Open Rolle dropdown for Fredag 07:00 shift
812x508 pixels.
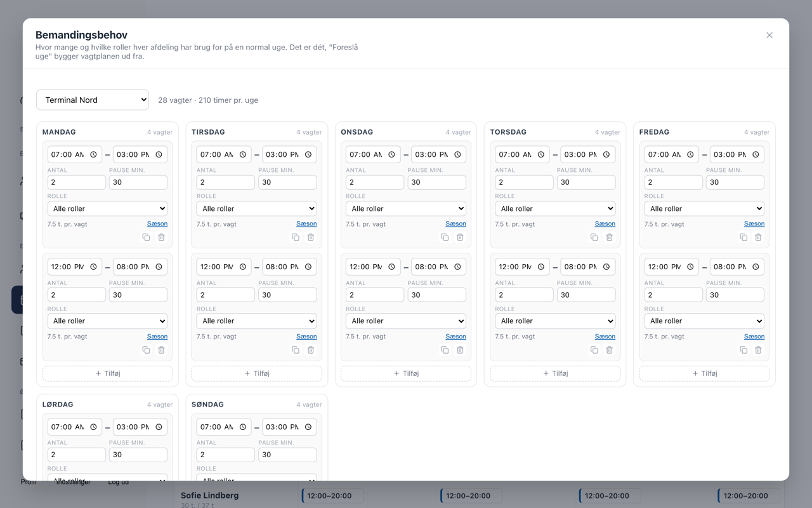click(704, 208)
